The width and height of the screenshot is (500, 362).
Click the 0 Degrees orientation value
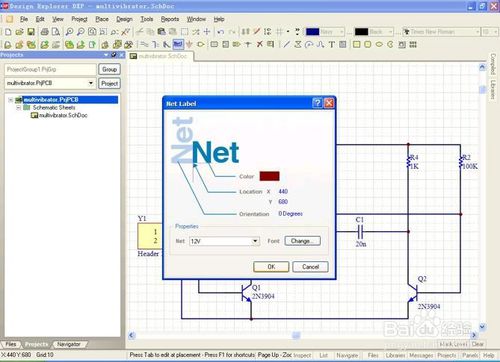(x=290, y=214)
